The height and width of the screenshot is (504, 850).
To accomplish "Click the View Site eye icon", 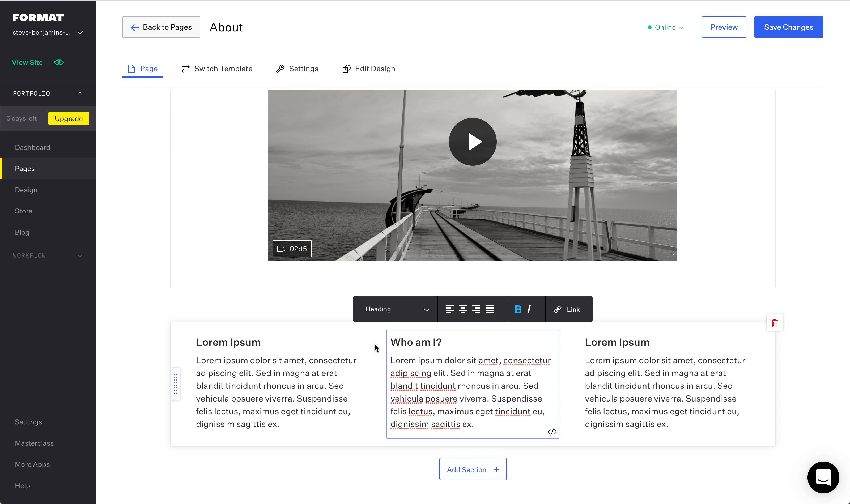I will click(x=59, y=62).
